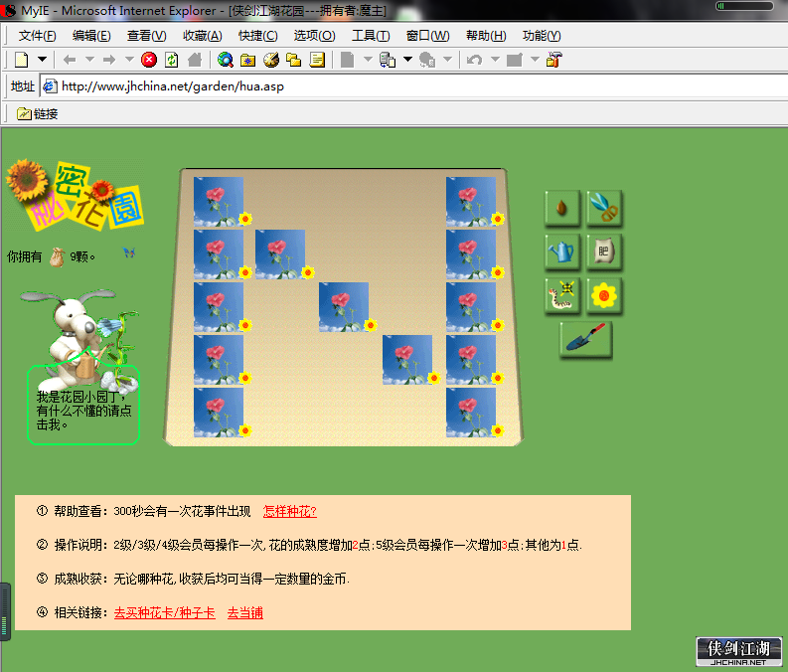Open the 功能(Y) menu

tap(542, 36)
